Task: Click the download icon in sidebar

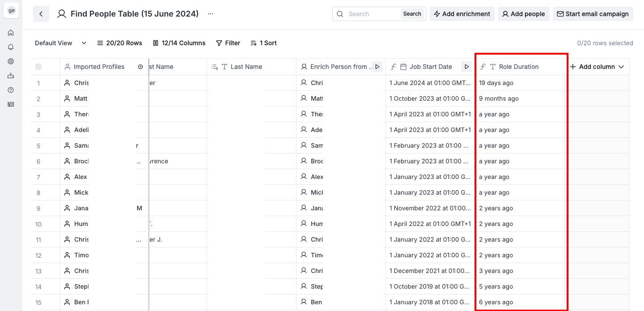Action: 11,76
